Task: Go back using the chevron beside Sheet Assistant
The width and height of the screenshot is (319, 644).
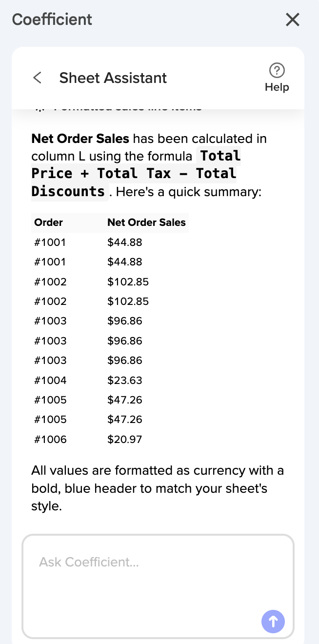Action: click(37, 78)
